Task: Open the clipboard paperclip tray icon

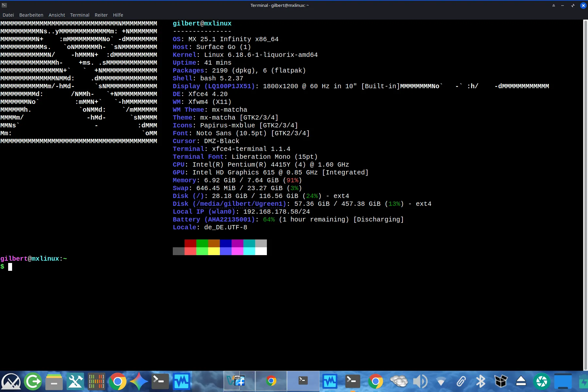Action: 461,381
